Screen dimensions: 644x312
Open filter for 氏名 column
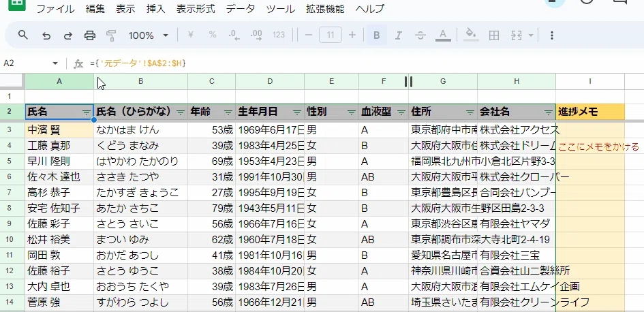coord(87,112)
